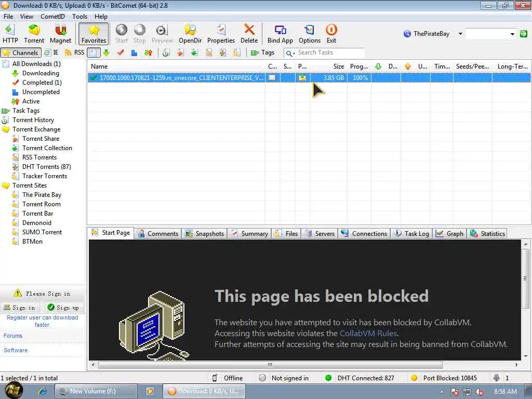The width and height of the screenshot is (532, 399).
Task: Open the ThePirateBay search engine dropdown
Action: click(460, 34)
